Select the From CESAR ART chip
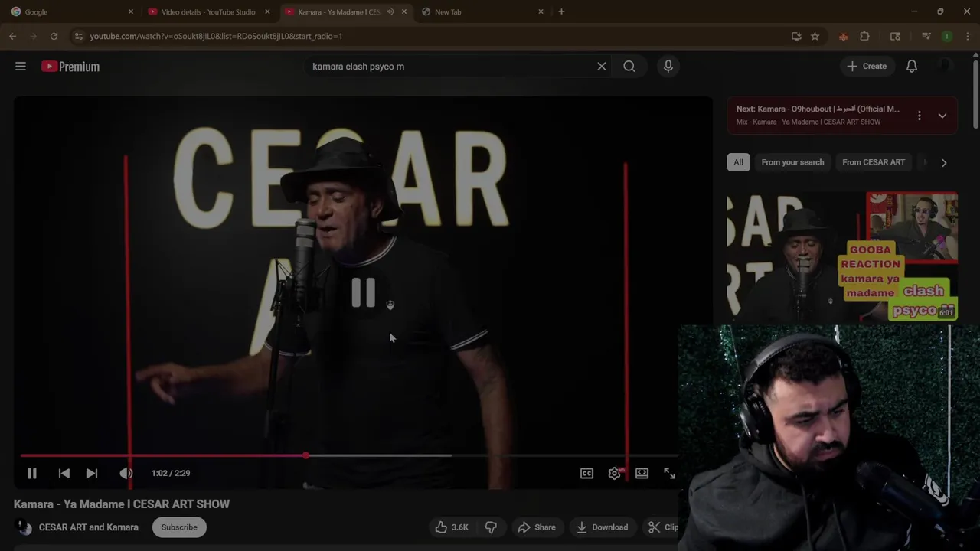Viewport: 980px width, 551px height. click(x=874, y=162)
